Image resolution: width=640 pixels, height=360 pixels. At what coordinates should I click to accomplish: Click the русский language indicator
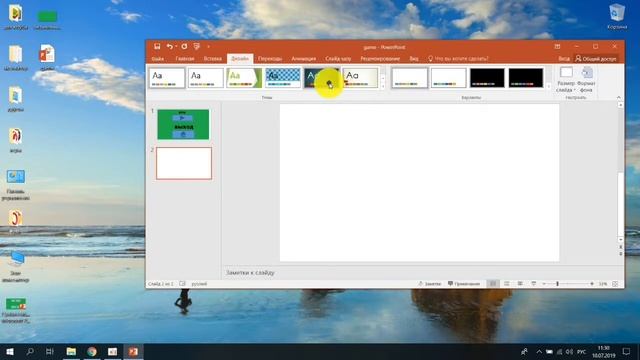point(199,284)
